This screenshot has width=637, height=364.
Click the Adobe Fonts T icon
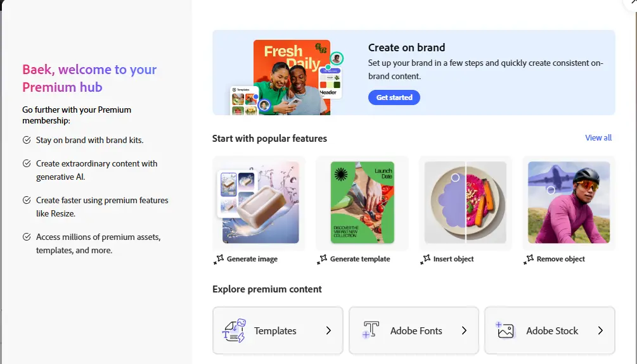[x=370, y=330]
